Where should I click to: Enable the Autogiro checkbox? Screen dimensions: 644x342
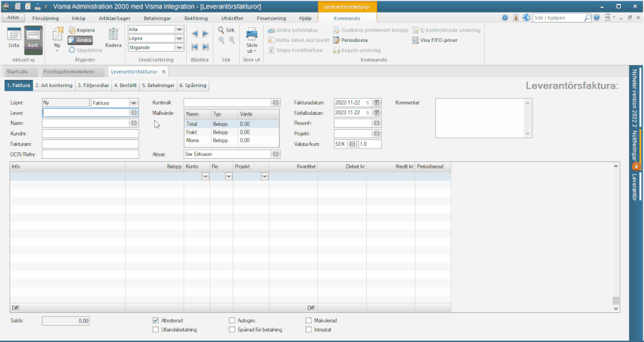pos(232,320)
